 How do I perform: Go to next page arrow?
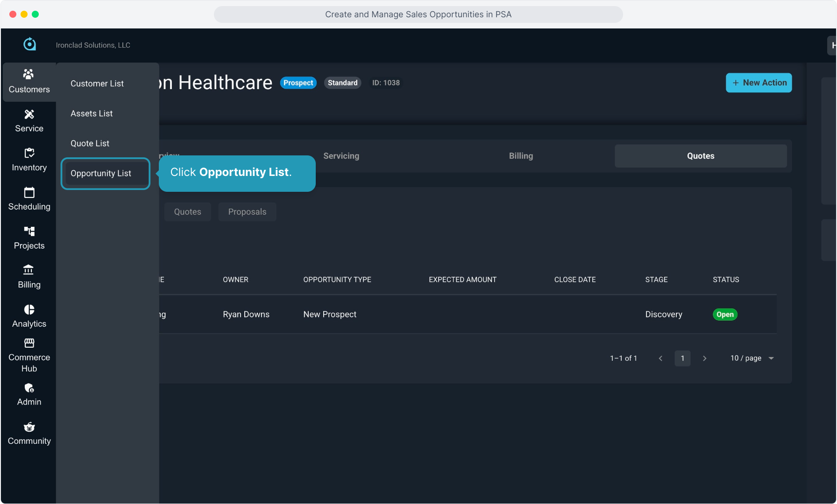tap(704, 358)
